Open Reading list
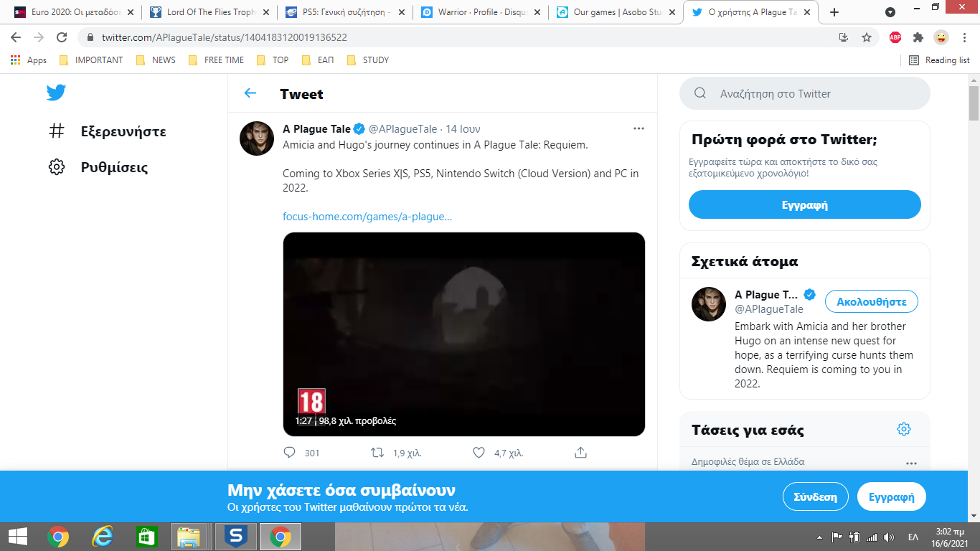This screenshot has width=980, height=551. 939,60
